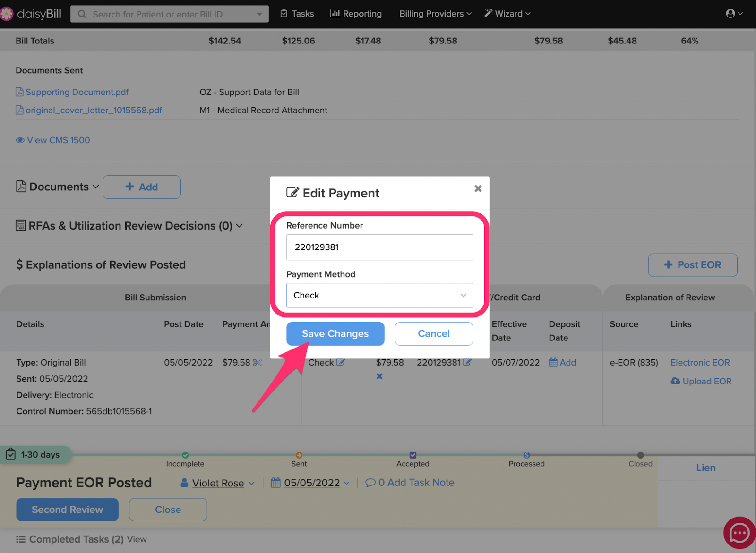Open the user account menu
This screenshot has width=756, height=553.
[734, 14]
